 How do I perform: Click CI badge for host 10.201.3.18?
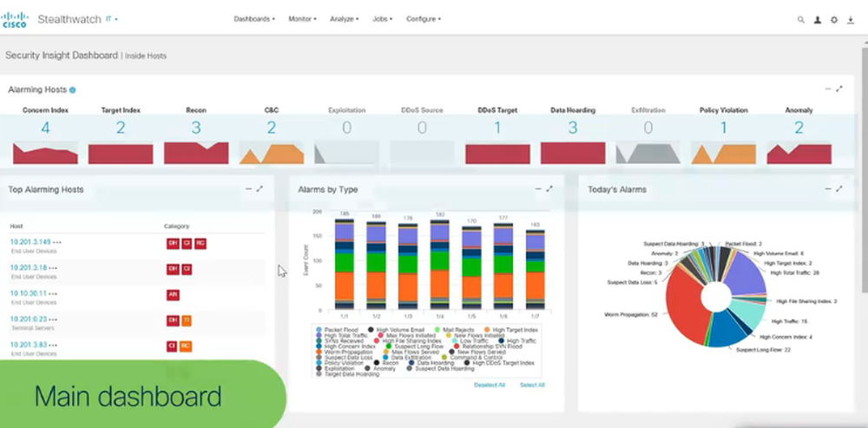(x=187, y=269)
